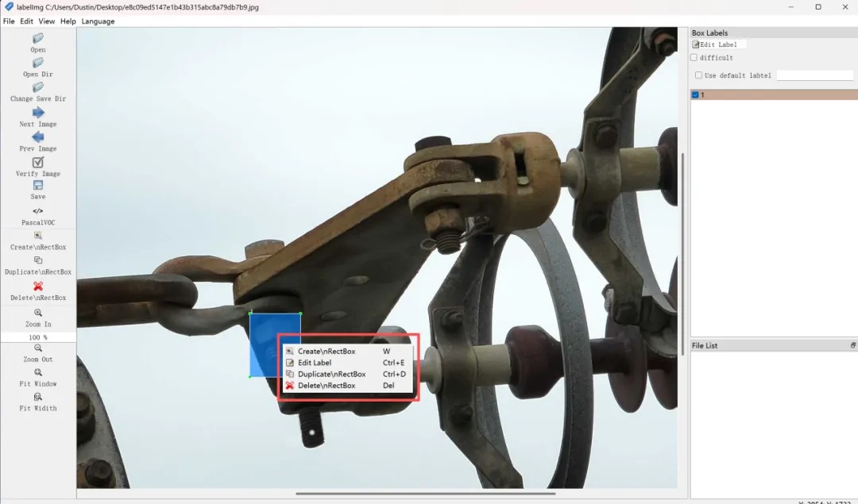Select label entry 1 in the list

(x=774, y=94)
